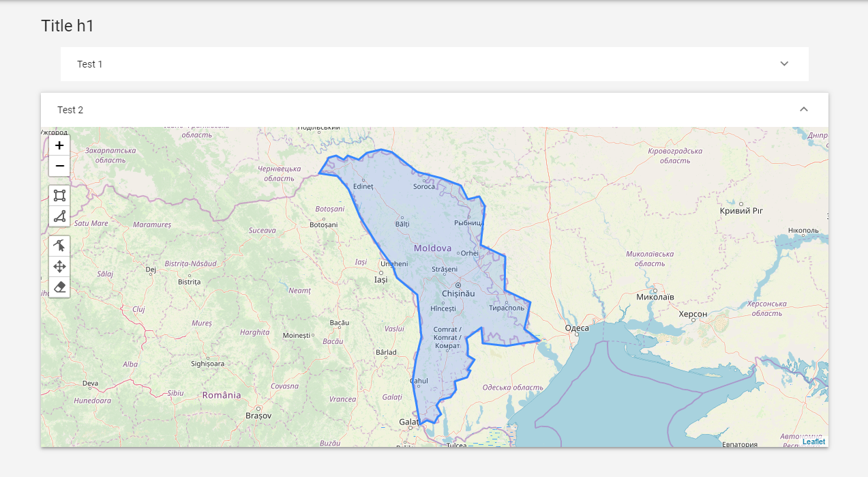Click the Bălți city label
Image resolution: width=868 pixels, height=477 pixels.
point(402,223)
